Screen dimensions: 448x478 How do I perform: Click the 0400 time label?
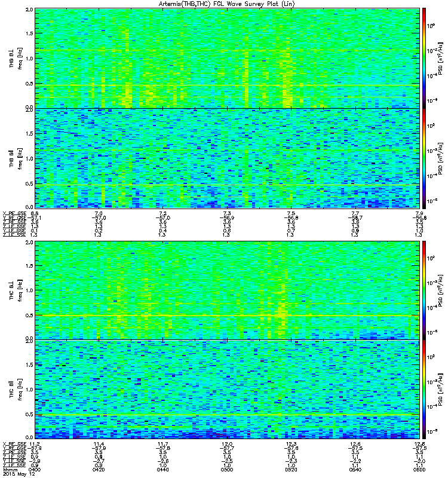click(x=35, y=470)
